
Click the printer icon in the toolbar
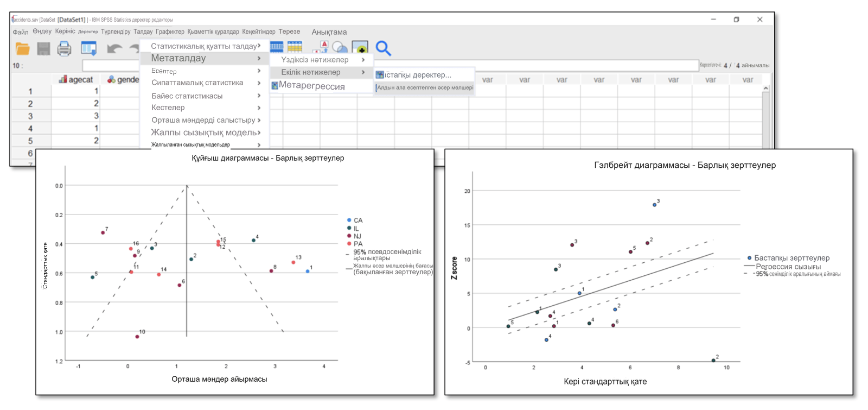[x=64, y=49]
